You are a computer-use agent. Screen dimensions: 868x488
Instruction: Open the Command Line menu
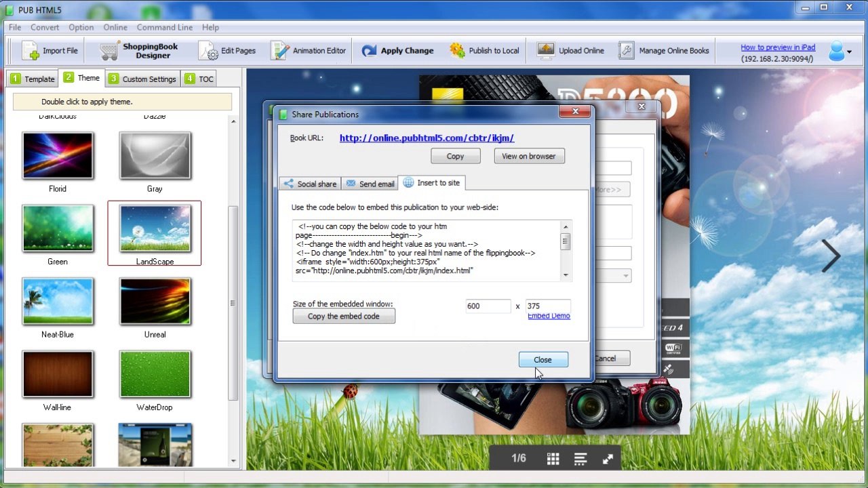[165, 27]
